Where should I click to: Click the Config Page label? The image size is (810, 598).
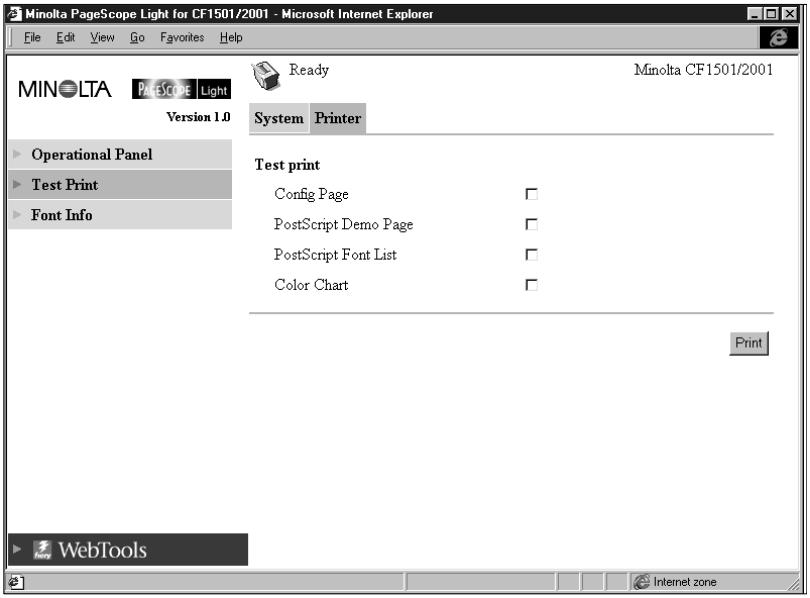point(311,194)
